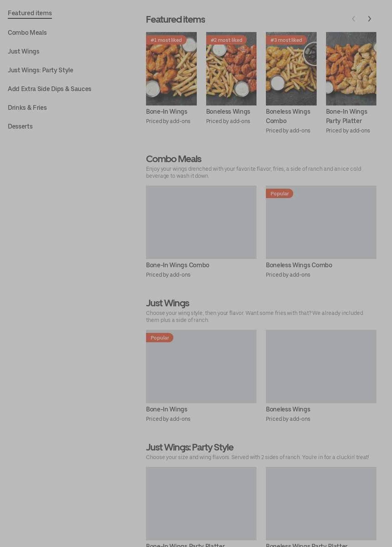This screenshot has height=547, width=392.
Task: Open Add Extra Side Dips & Sauces section
Action: (x=50, y=89)
